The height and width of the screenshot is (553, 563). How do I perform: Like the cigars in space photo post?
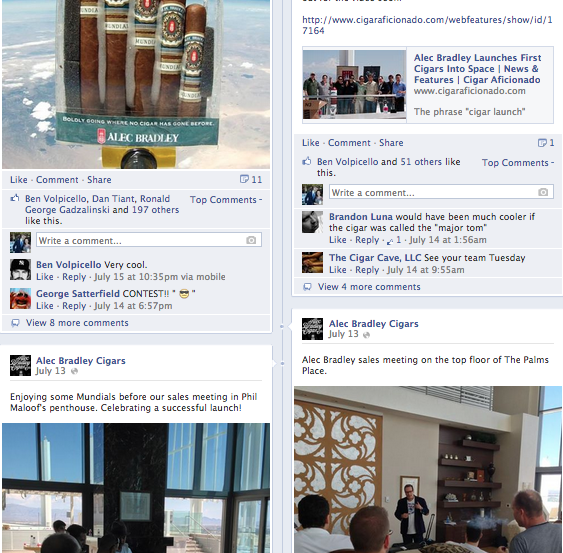[19, 180]
